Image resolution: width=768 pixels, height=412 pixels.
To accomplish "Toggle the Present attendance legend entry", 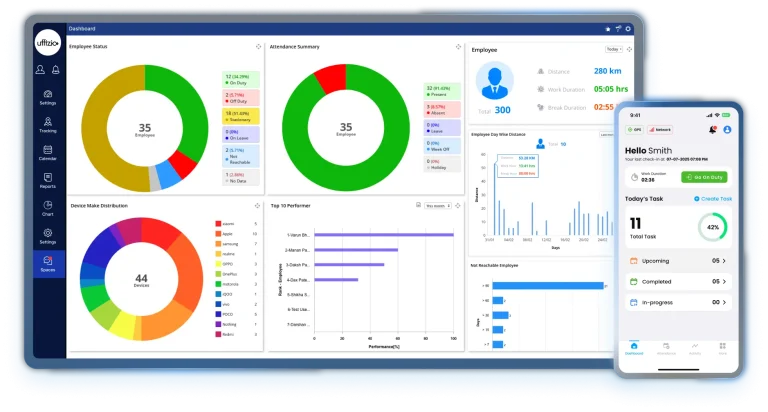I will [x=442, y=90].
